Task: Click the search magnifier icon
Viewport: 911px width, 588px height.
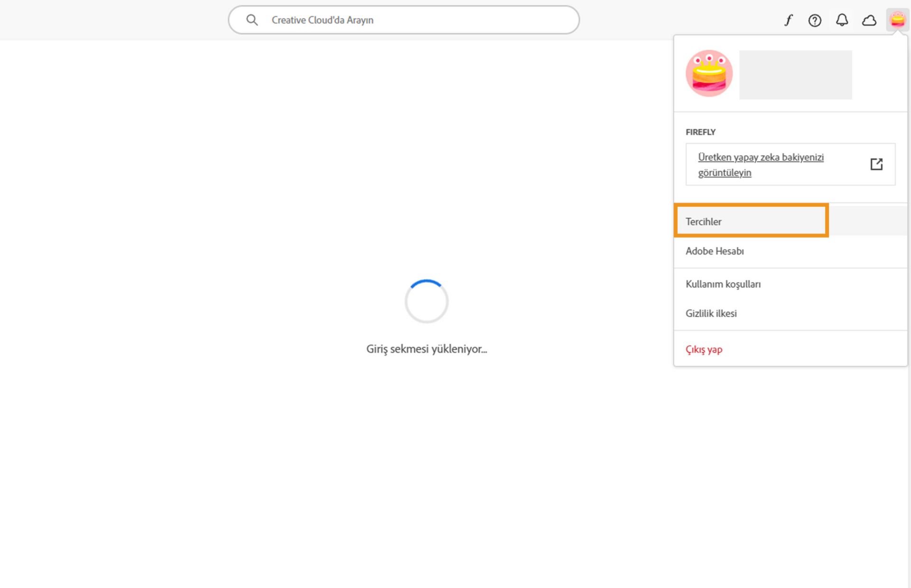Action: 252,20
